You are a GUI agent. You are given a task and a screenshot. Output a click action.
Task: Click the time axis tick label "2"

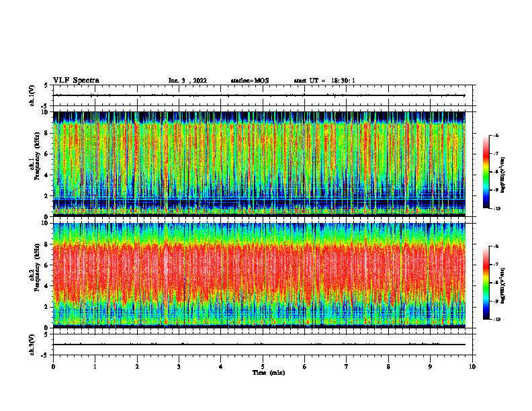pos(137,367)
